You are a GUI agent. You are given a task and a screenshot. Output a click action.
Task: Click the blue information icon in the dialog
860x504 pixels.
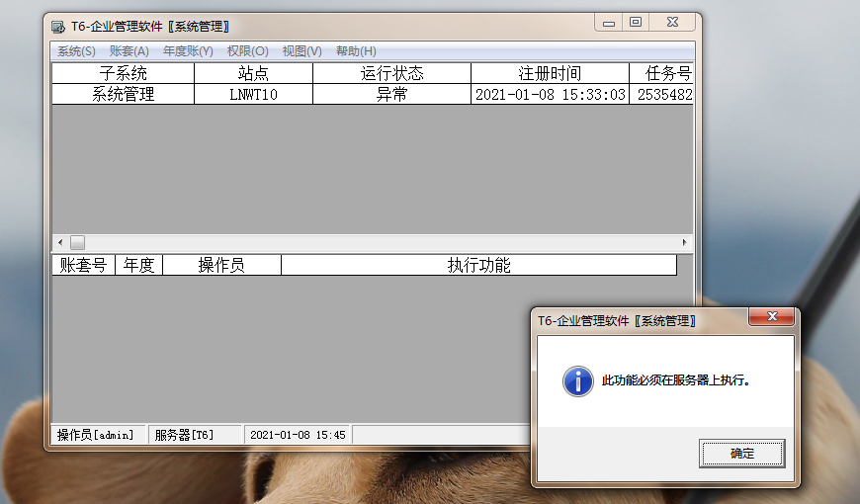tap(577, 381)
